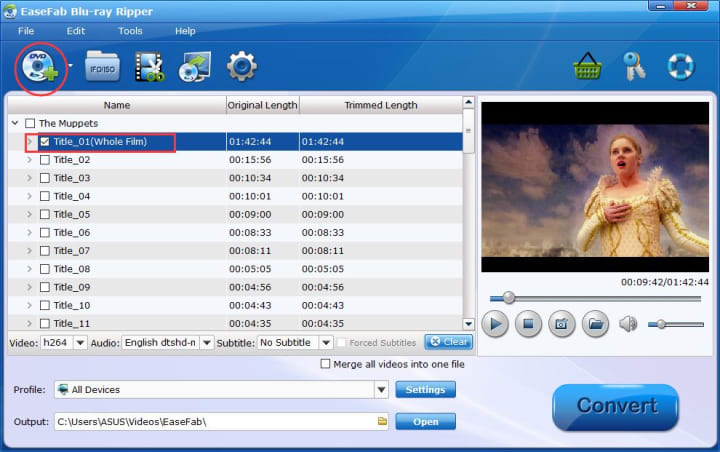Open the Audio track dropdown
Viewport: 720px width, 452px height.
tap(207, 343)
